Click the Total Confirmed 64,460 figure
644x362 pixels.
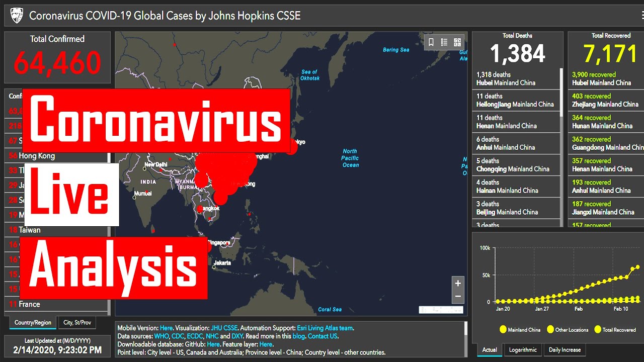tap(57, 63)
